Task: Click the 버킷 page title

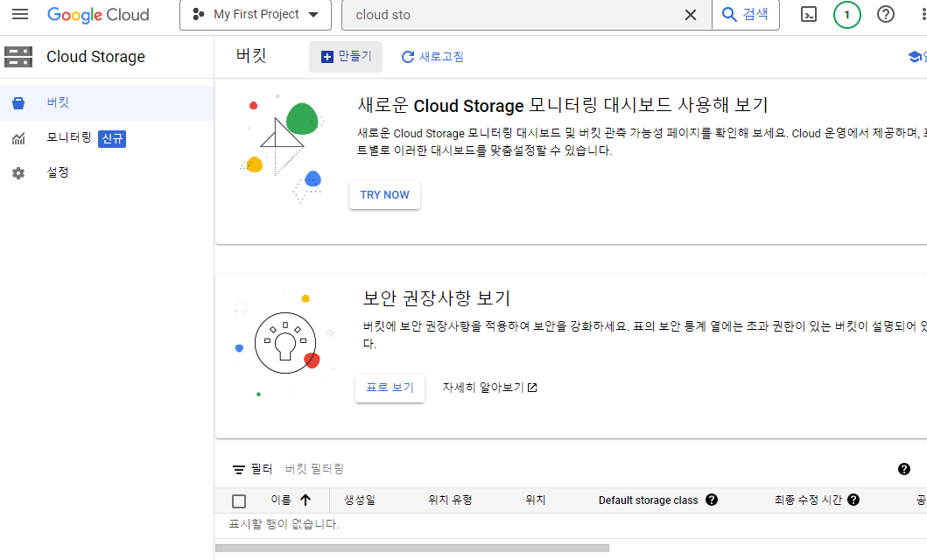Action: (251, 55)
